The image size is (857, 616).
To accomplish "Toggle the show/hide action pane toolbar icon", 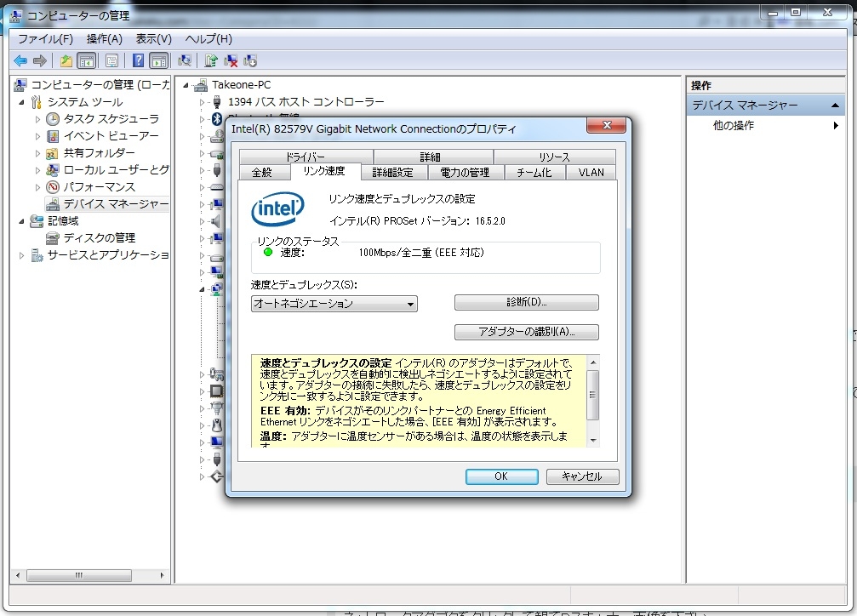I will point(159,60).
